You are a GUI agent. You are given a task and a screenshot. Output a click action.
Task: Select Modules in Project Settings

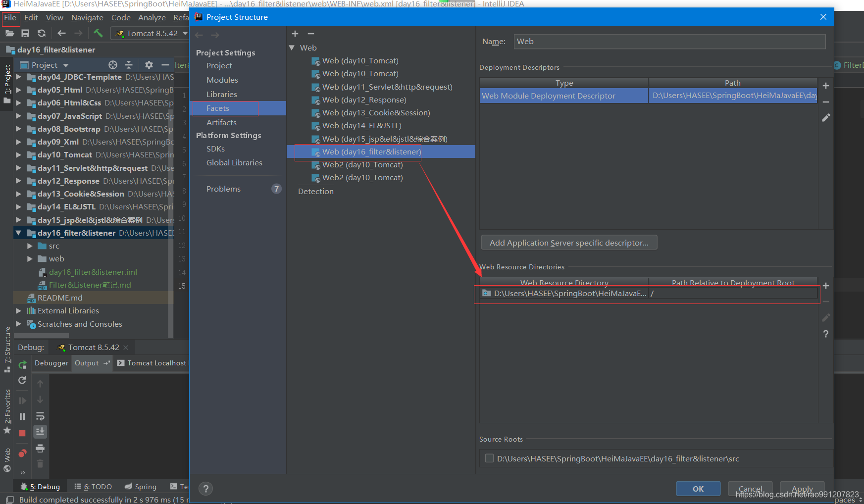[x=222, y=80]
